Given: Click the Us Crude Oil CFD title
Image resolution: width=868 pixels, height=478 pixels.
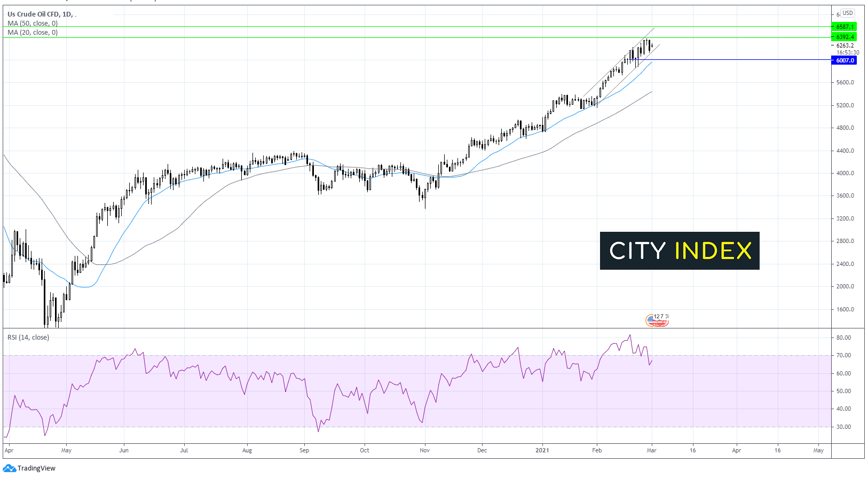Looking at the screenshot, I should (x=40, y=14).
